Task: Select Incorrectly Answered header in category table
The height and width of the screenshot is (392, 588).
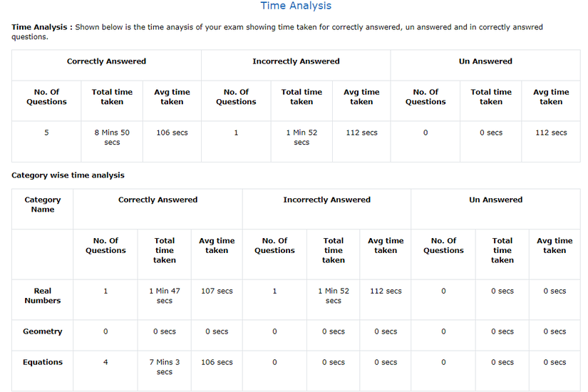Action: coord(326,200)
